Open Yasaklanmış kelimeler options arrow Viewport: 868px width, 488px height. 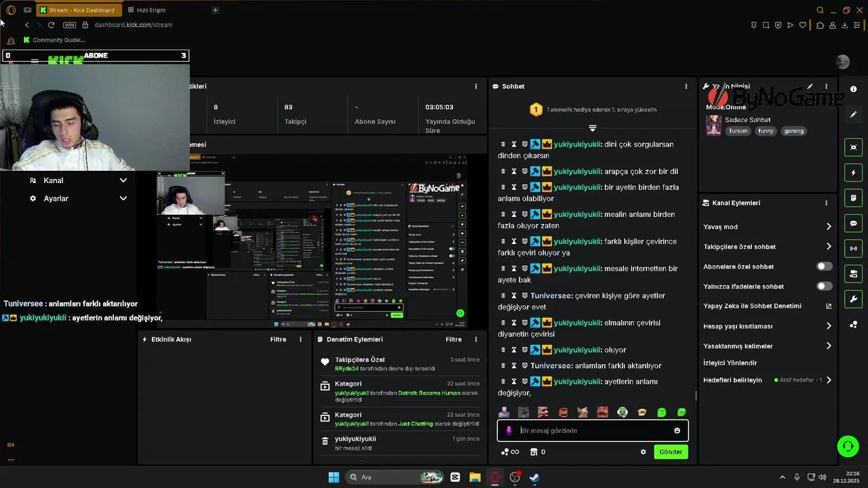click(829, 346)
